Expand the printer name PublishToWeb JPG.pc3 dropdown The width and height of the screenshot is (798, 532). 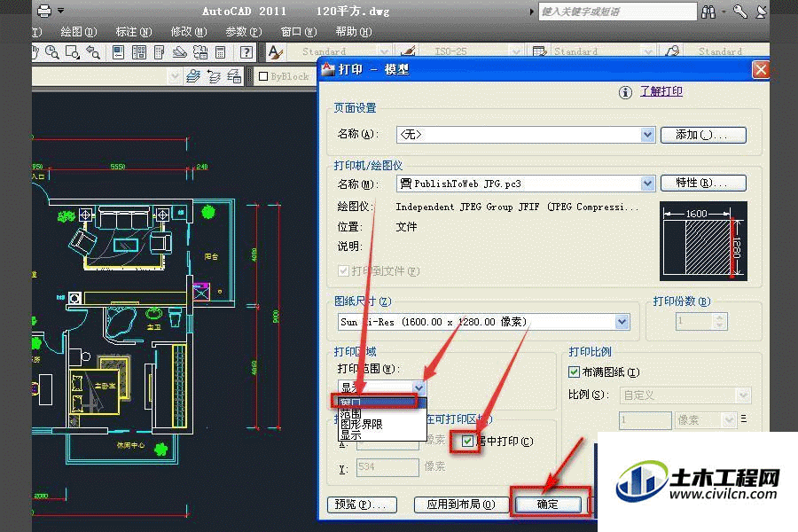click(647, 184)
